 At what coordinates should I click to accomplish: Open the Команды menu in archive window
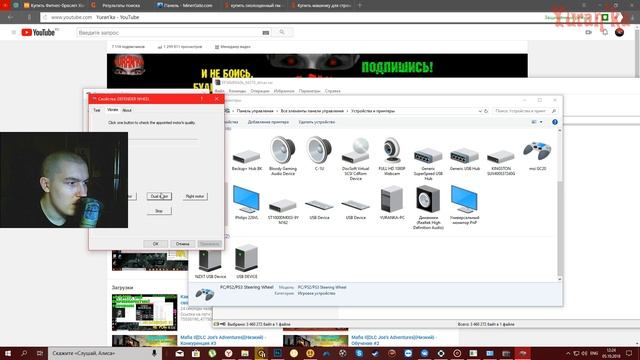click(x=237, y=91)
